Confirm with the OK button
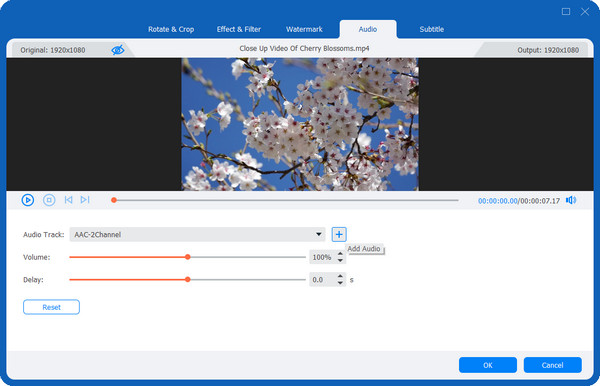 point(488,365)
